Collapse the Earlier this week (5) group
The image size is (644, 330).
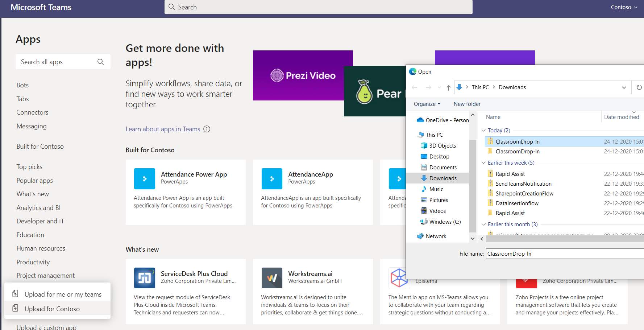tap(483, 162)
